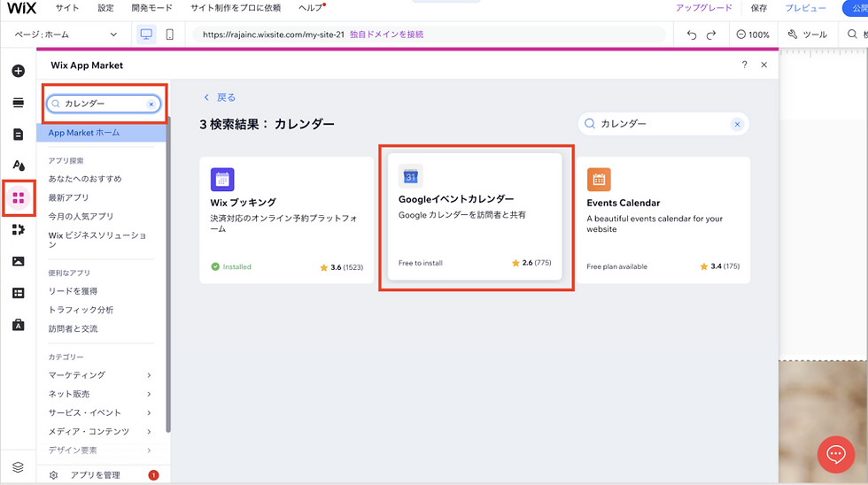Click the site URL rajainc.wixsite.com text
The image size is (868, 485).
(274, 35)
